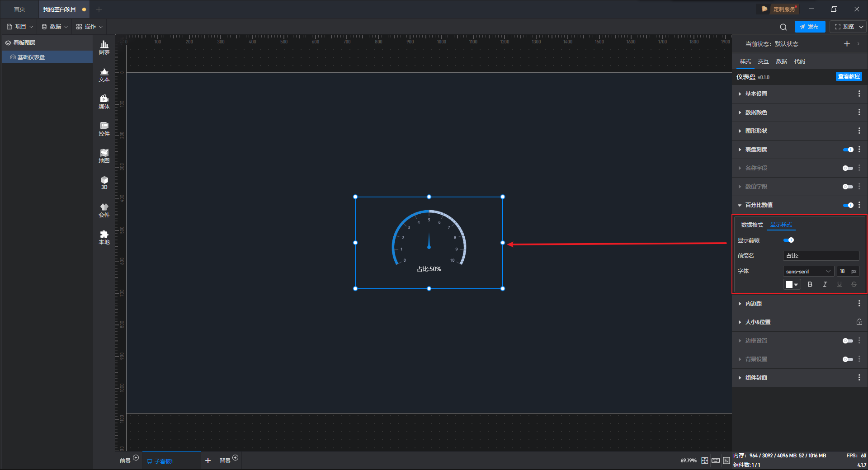This screenshot has width=868, height=470.
Task: Click the 前缀名 input field
Action: click(821, 256)
